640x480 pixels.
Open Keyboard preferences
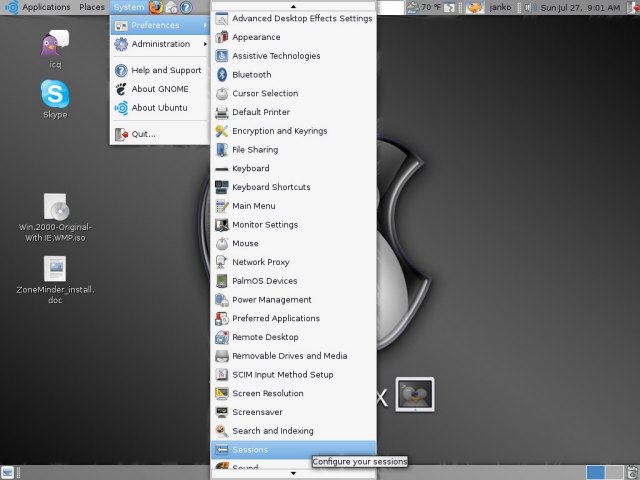point(293,169)
